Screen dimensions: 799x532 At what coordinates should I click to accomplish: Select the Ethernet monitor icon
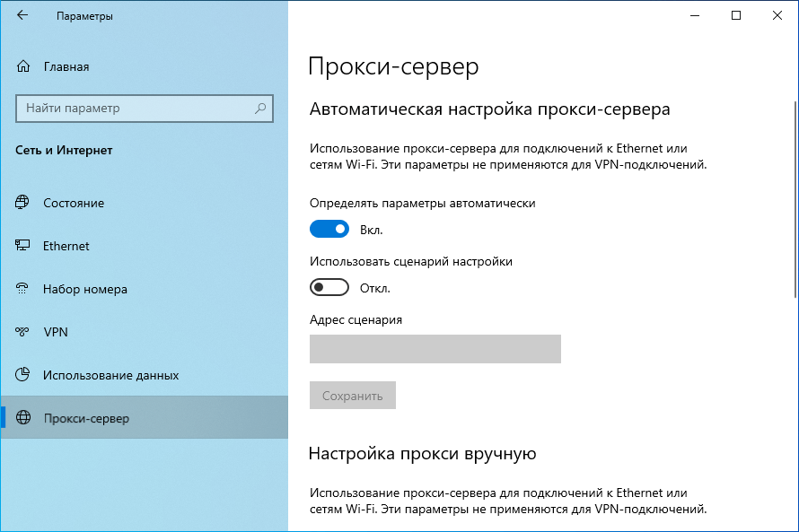[x=22, y=246]
